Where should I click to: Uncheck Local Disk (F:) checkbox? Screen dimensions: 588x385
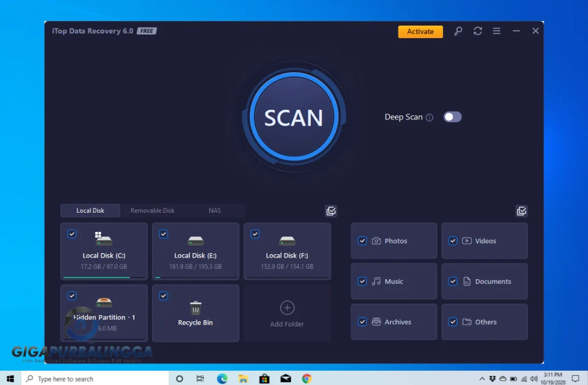[x=255, y=234]
